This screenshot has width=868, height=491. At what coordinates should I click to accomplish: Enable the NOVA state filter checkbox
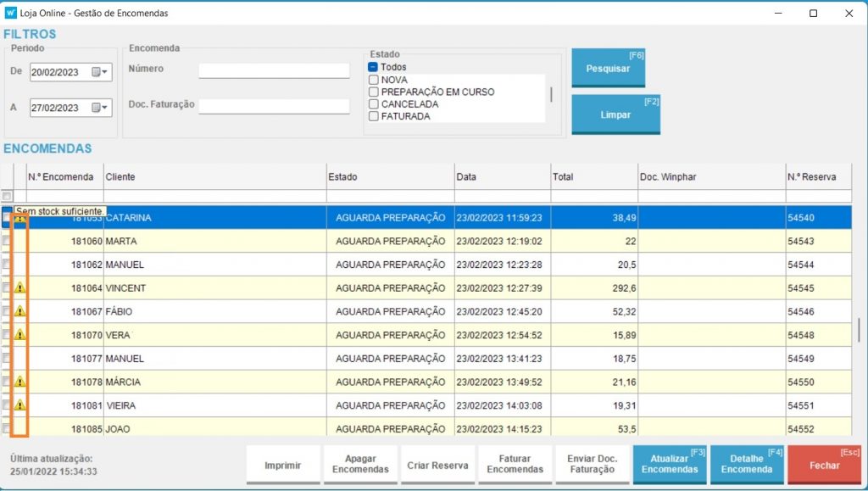click(x=373, y=80)
